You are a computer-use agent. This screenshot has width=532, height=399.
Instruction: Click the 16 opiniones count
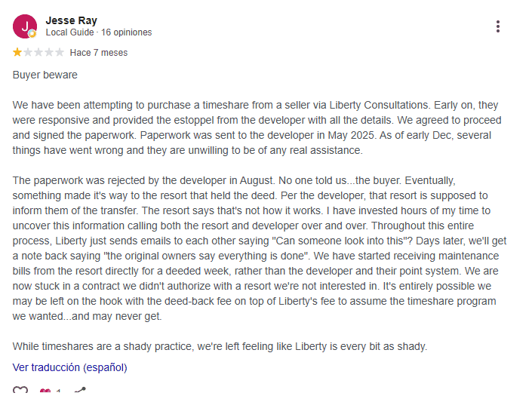click(126, 32)
